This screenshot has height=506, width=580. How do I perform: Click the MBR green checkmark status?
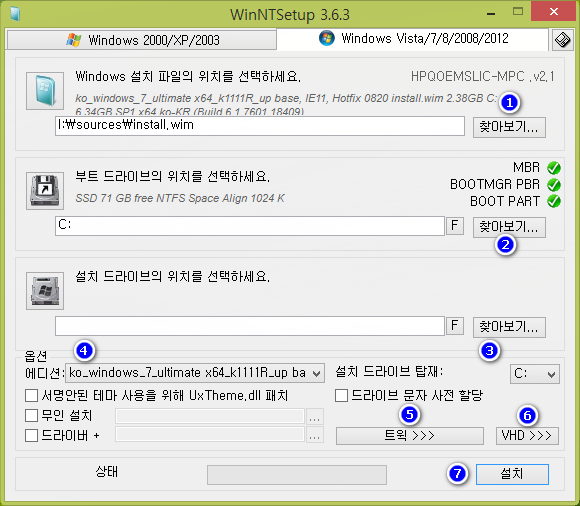tap(554, 168)
